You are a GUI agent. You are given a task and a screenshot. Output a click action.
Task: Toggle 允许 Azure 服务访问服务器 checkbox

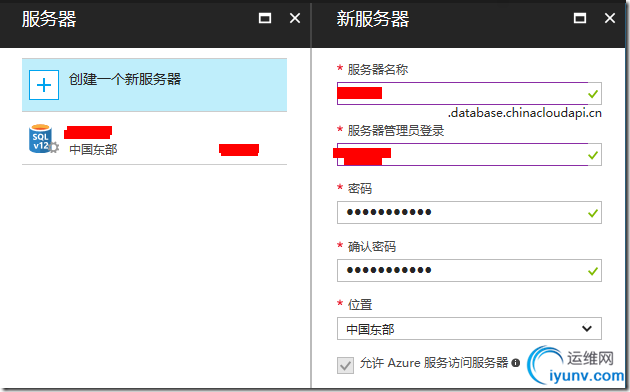point(345,365)
